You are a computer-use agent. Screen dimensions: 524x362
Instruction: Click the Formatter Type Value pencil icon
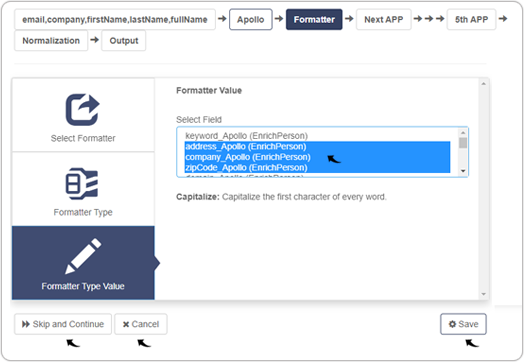[83, 256]
